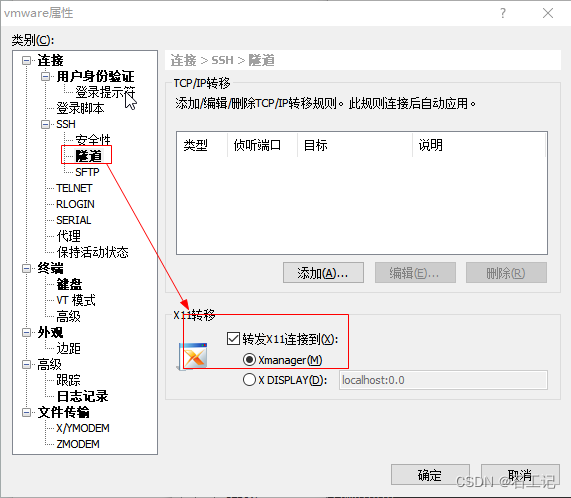Viewport: 571px width, 498px height.
Task: Click the 取消 button
Action: pos(520,474)
